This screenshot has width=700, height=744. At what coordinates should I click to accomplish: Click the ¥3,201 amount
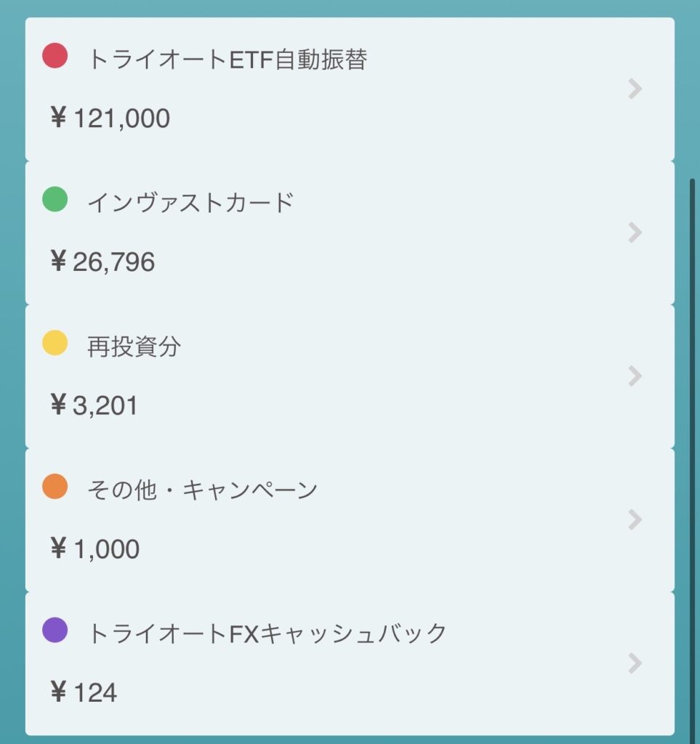(x=94, y=405)
